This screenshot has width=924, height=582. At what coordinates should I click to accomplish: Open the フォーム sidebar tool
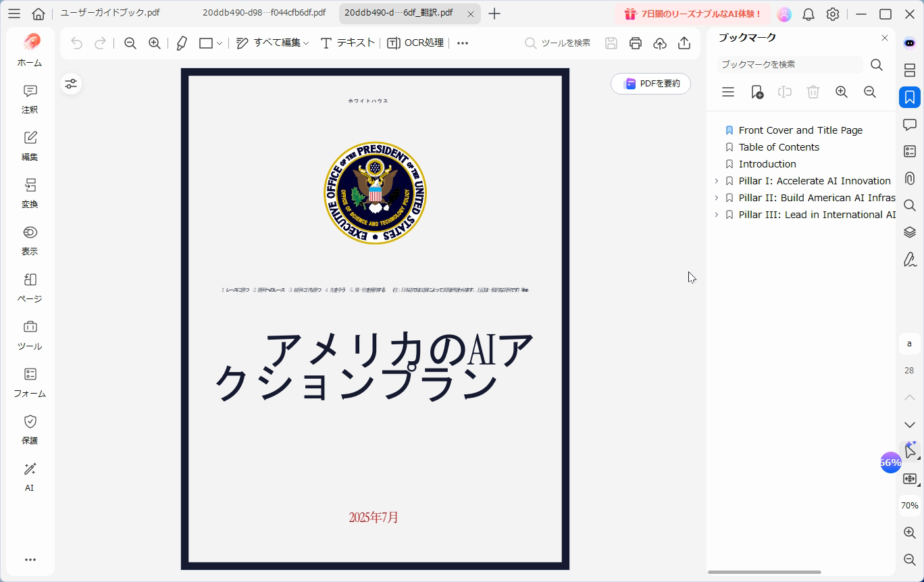pos(29,382)
